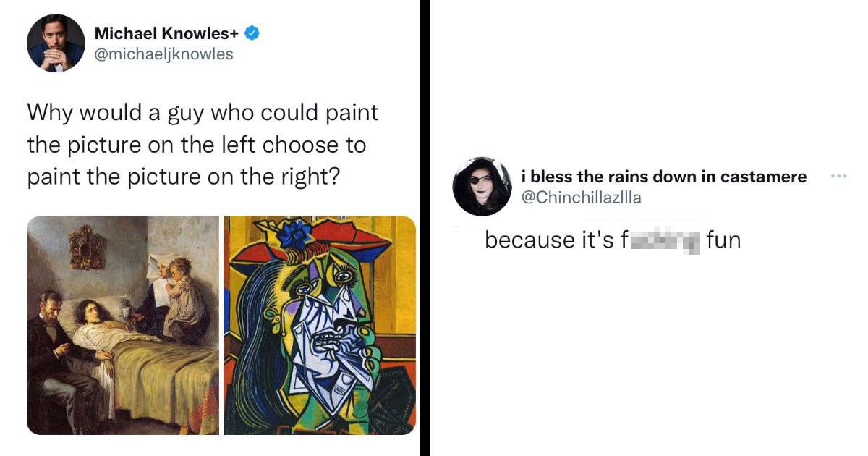Click the black divider between tweets
This screenshot has width=868, height=456.
pyautogui.click(x=425, y=228)
